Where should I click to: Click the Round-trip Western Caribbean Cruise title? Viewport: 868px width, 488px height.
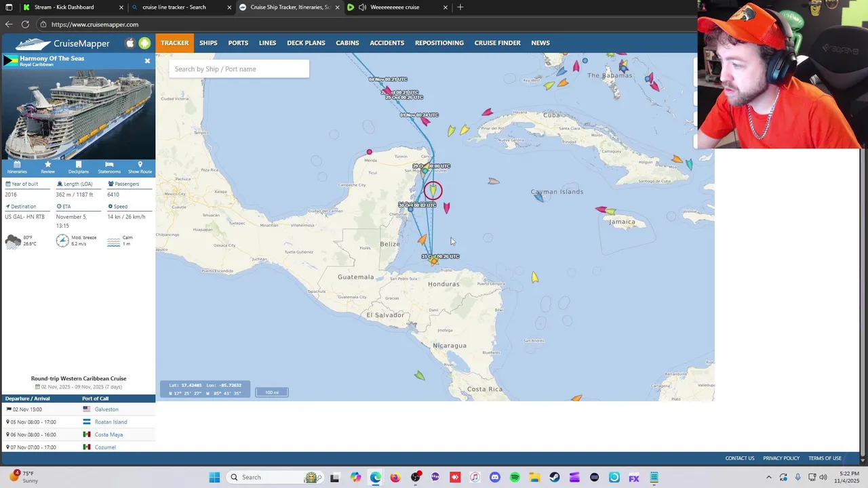coord(79,379)
